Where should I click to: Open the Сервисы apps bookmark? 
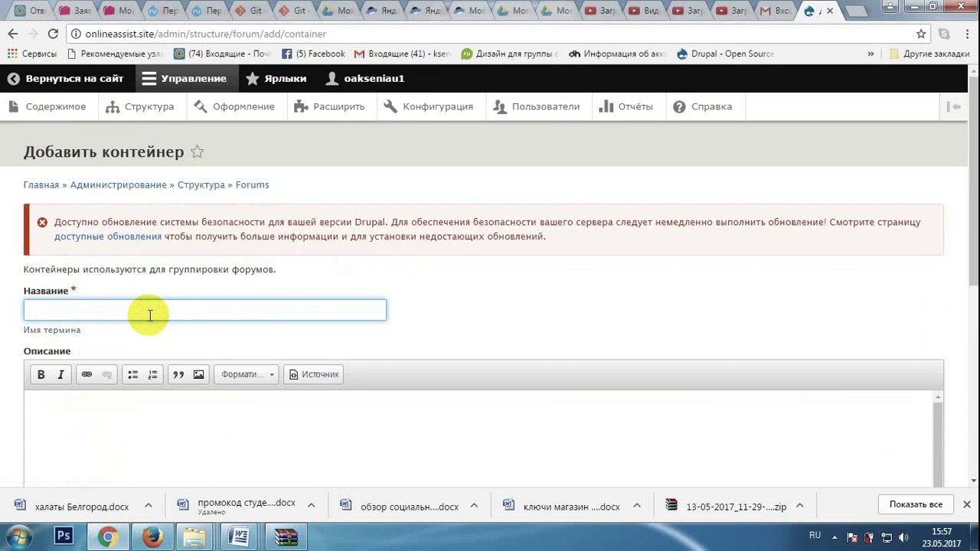[x=32, y=54]
